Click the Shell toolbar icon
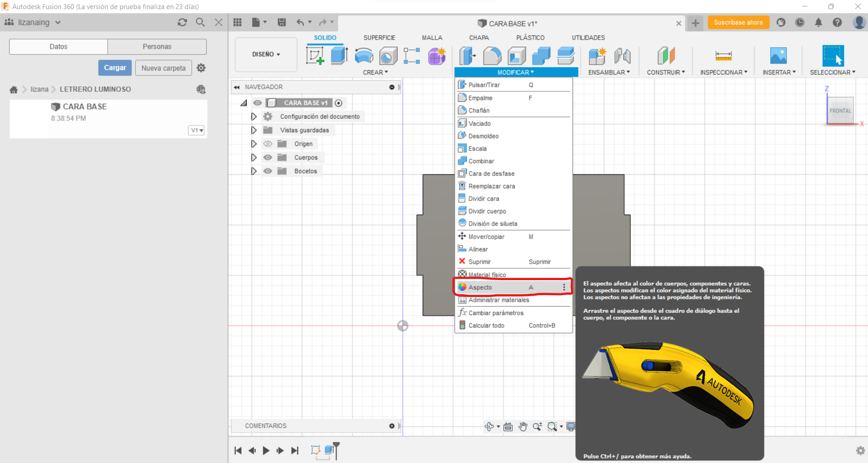The height and width of the screenshot is (463, 868). click(517, 56)
